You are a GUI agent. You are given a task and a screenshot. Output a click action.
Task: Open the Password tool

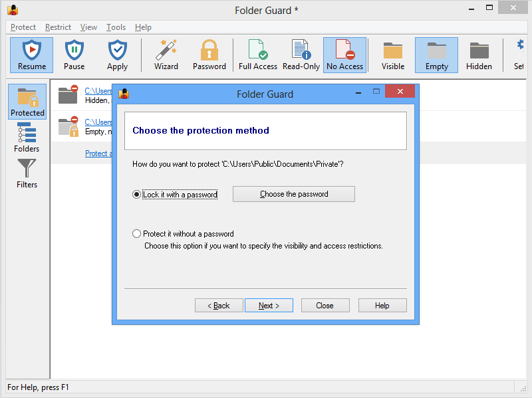tap(209, 54)
